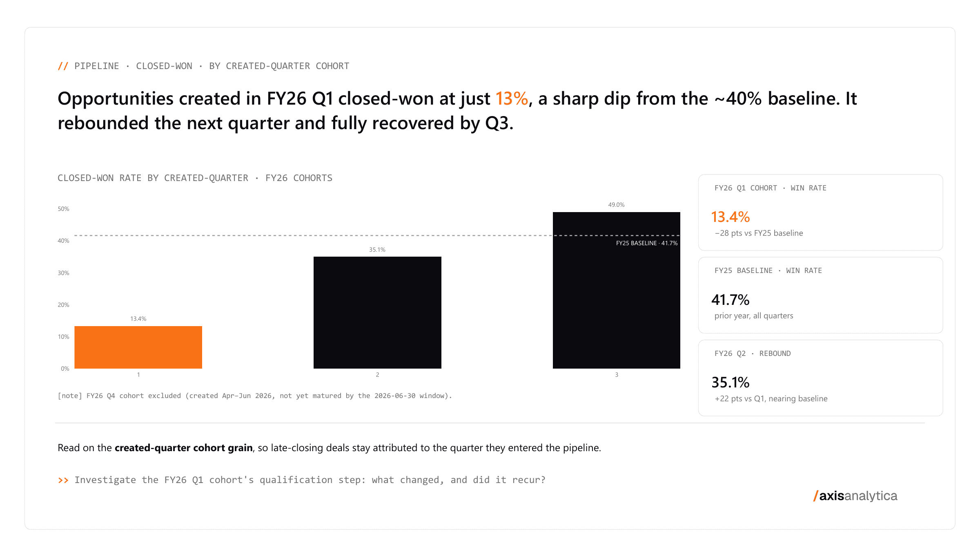Click the 35.1% rebound value text
980x557 pixels.
click(x=731, y=383)
